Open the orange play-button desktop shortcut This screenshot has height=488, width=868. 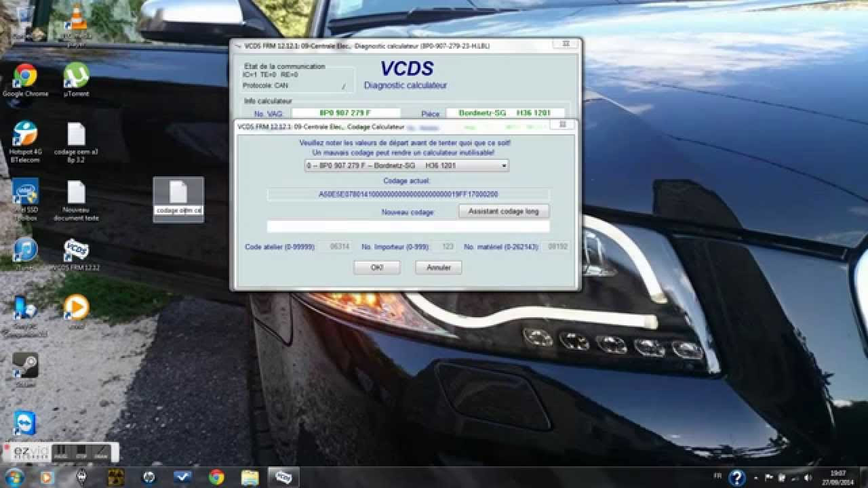pyautogui.click(x=77, y=310)
